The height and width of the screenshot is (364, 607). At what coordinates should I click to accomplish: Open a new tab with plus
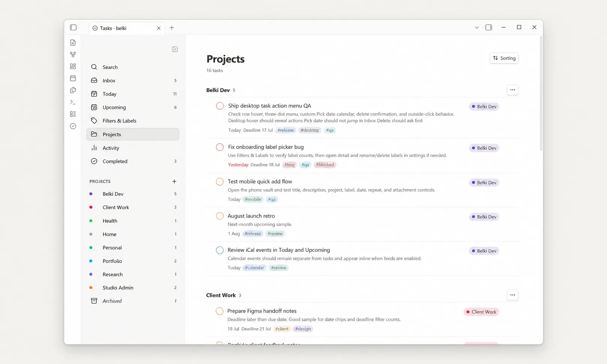(x=172, y=28)
